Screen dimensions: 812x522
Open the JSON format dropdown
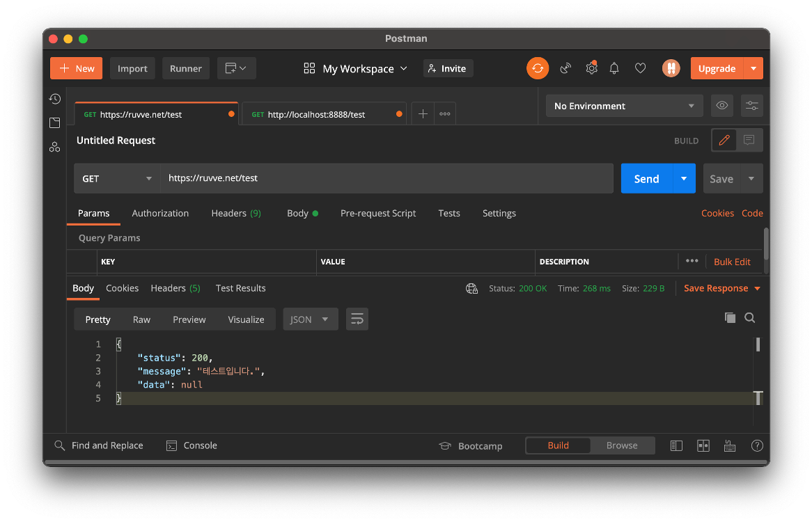tap(310, 319)
